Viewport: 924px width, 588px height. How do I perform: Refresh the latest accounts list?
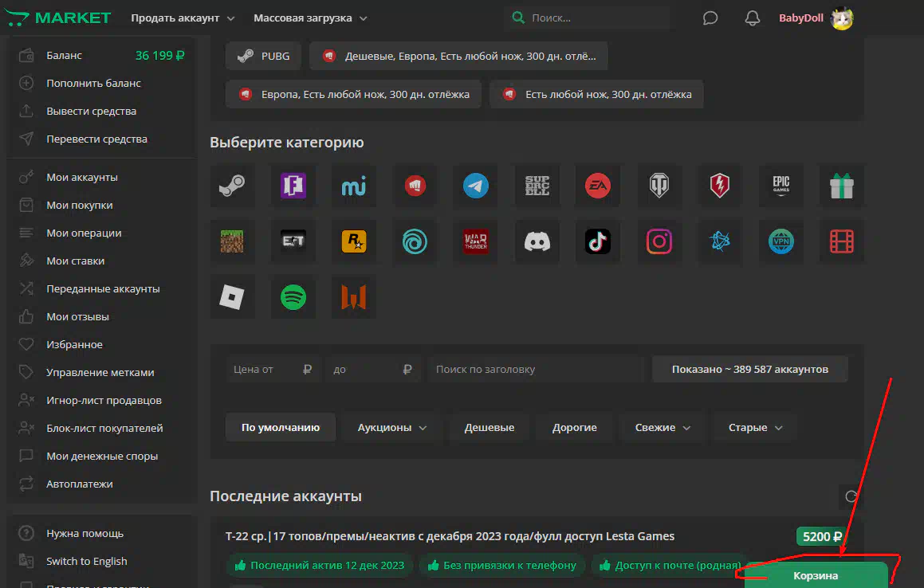(x=851, y=496)
